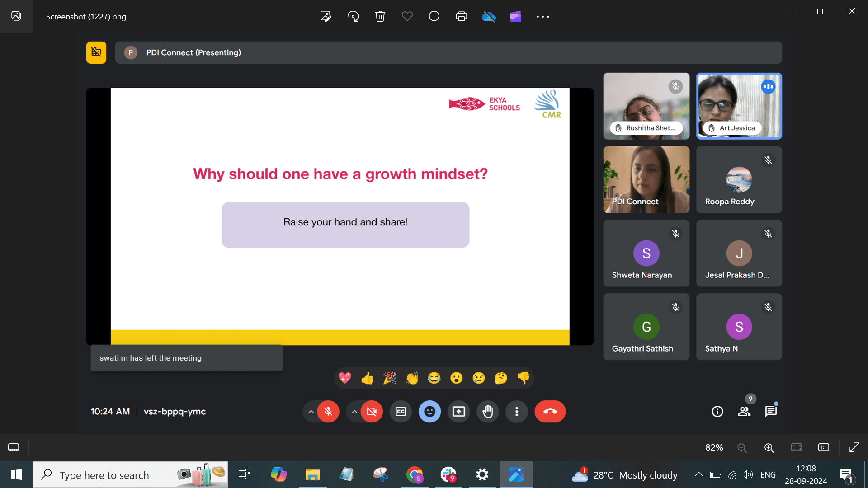The width and height of the screenshot is (868, 488).
Task: Click the yellow stop-presentation icon
Action: pos(96,52)
